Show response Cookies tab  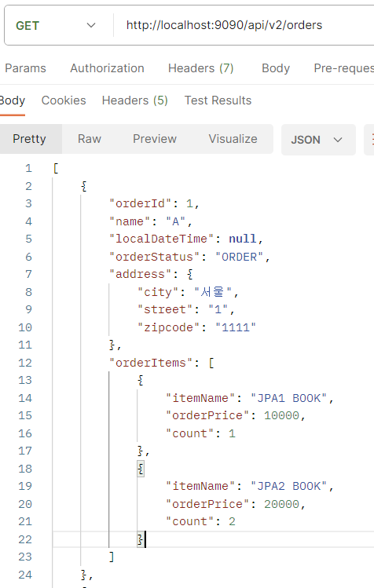tap(64, 100)
